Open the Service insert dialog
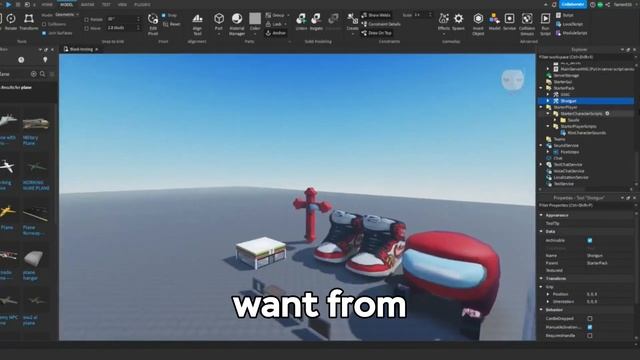The image size is (640, 360). [509, 22]
